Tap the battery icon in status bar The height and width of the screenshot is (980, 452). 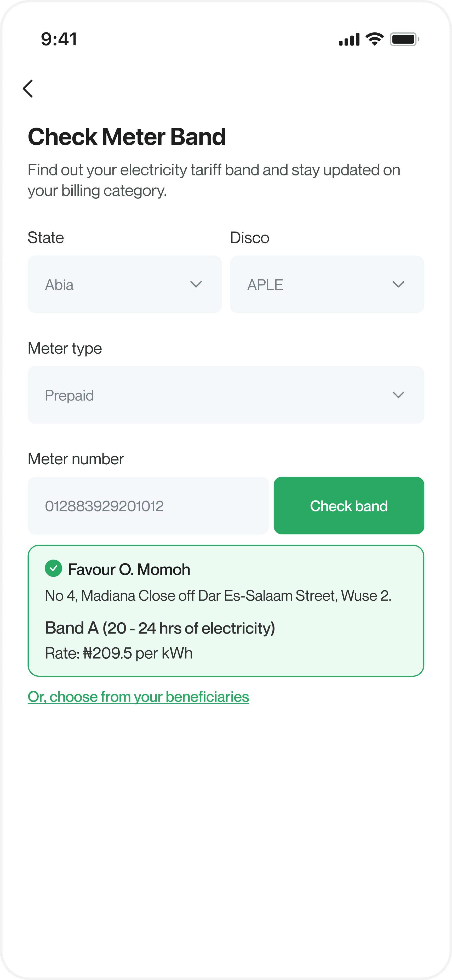point(404,39)
